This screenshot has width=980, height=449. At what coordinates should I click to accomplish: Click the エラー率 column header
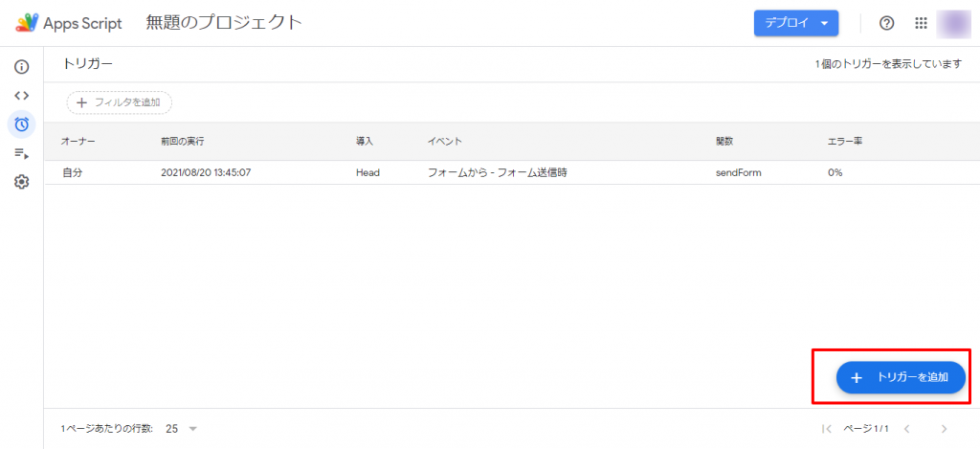(844, 142)
